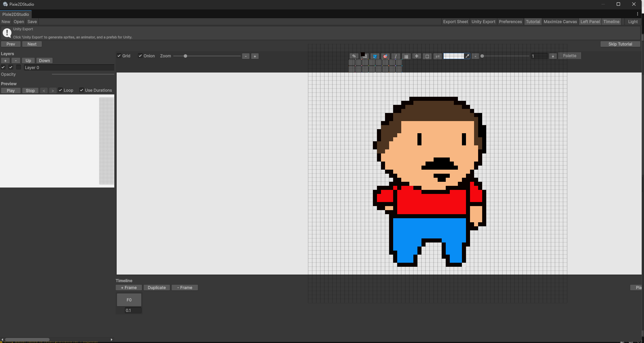This screenshot has width=644, height=343.
Task: Add a new layer with plus button
Action: coord(5,61)
